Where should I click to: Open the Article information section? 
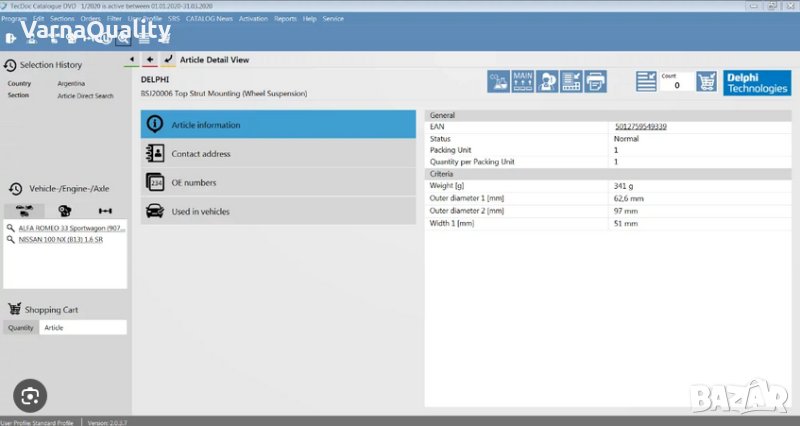[x=278, y=125]
